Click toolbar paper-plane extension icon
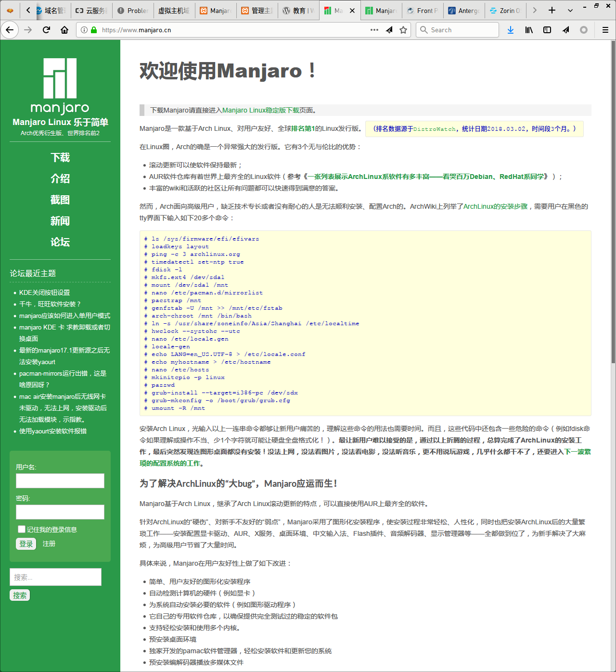This screenshot has width=616, height=672. (565, 30)
